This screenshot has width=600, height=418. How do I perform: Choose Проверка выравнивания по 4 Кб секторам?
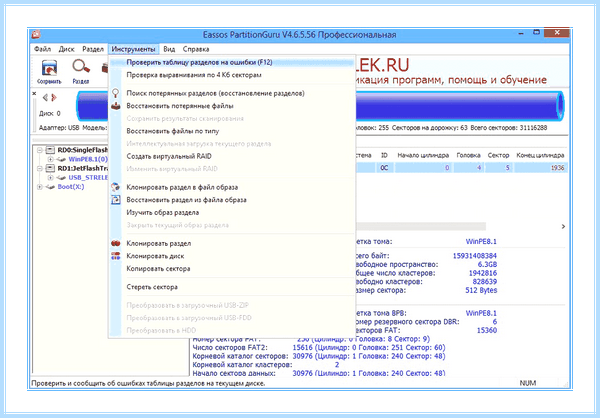click(232, 75)
